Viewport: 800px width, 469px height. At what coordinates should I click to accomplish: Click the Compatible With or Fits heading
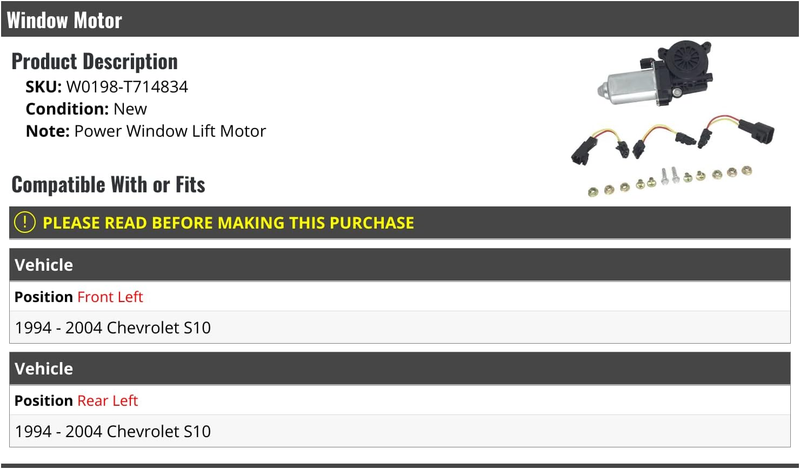pos(108,185)
